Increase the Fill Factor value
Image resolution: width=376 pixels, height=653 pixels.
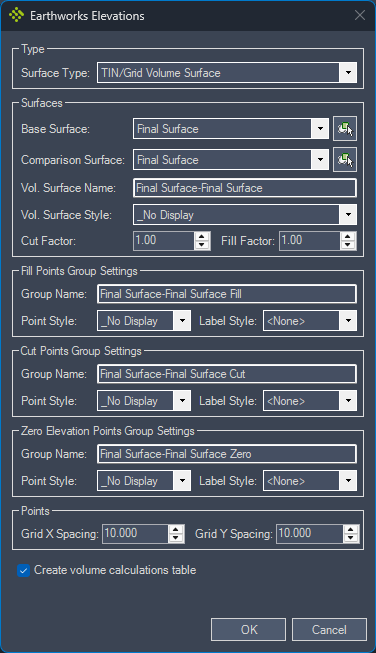[x=348, y=236]
